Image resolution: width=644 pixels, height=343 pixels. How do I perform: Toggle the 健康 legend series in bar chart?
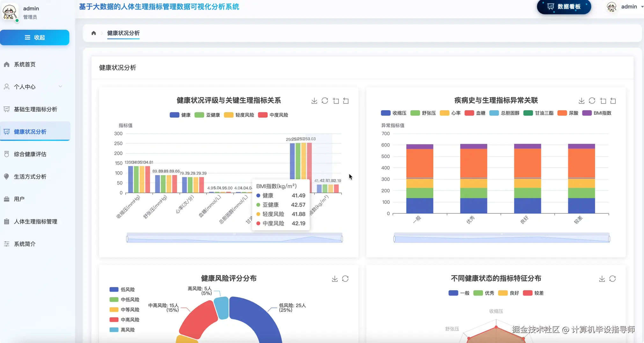coord(180,115)
